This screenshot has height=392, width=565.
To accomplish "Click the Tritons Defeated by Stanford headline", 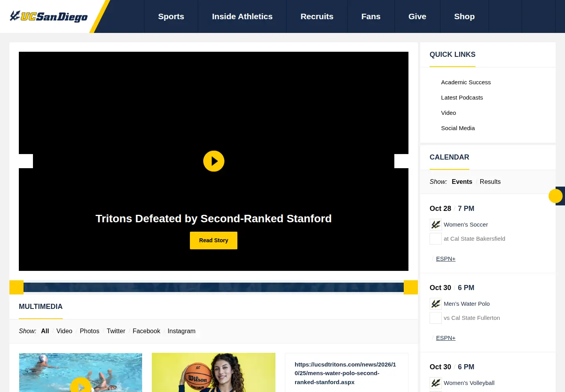I will point(213,218).
